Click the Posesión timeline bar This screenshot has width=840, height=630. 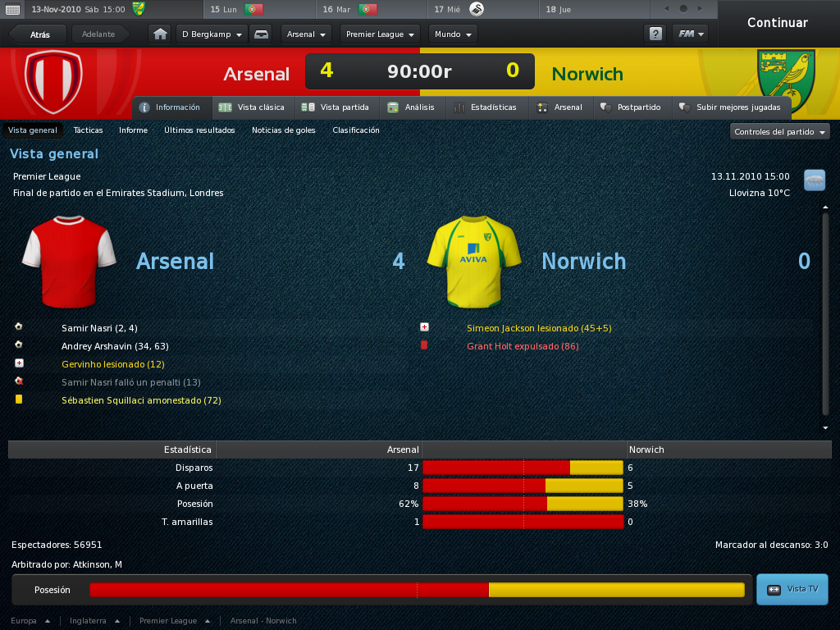tap(417, 590)
